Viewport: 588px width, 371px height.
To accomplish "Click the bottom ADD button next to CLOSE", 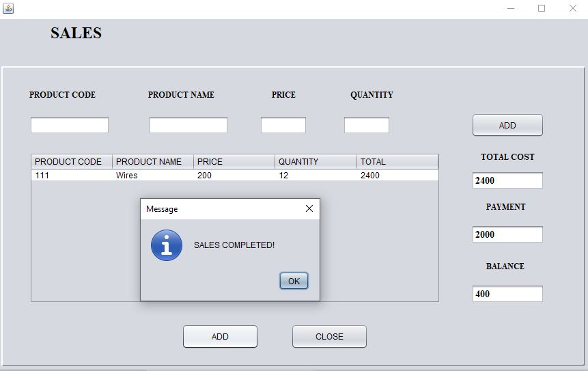I will click(x=220, y=336).
